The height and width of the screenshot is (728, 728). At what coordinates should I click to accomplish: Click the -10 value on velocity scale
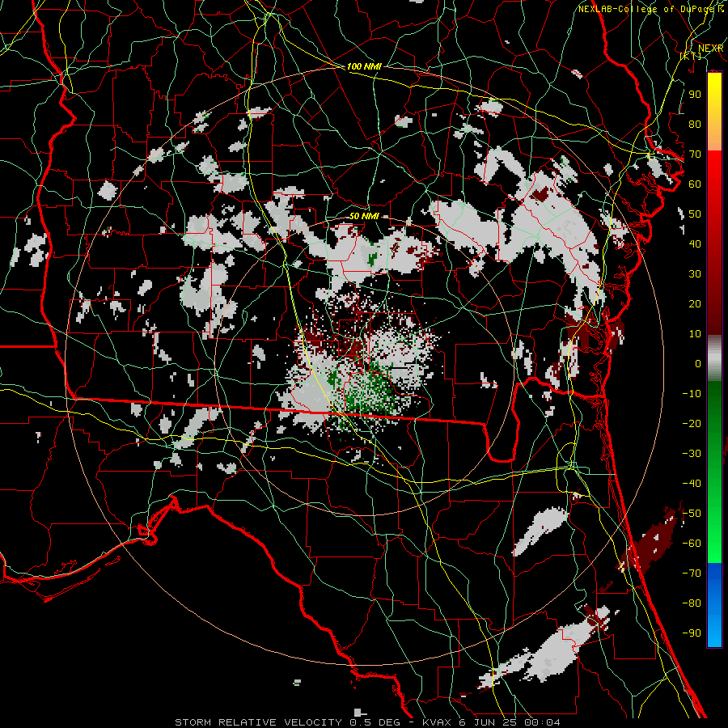point(692,394)
